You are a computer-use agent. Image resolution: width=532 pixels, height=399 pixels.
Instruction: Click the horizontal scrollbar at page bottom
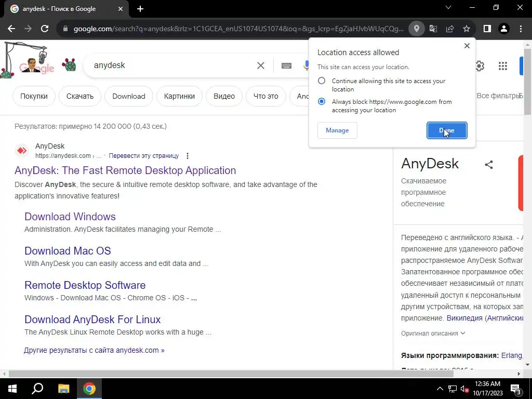point(231,374)
